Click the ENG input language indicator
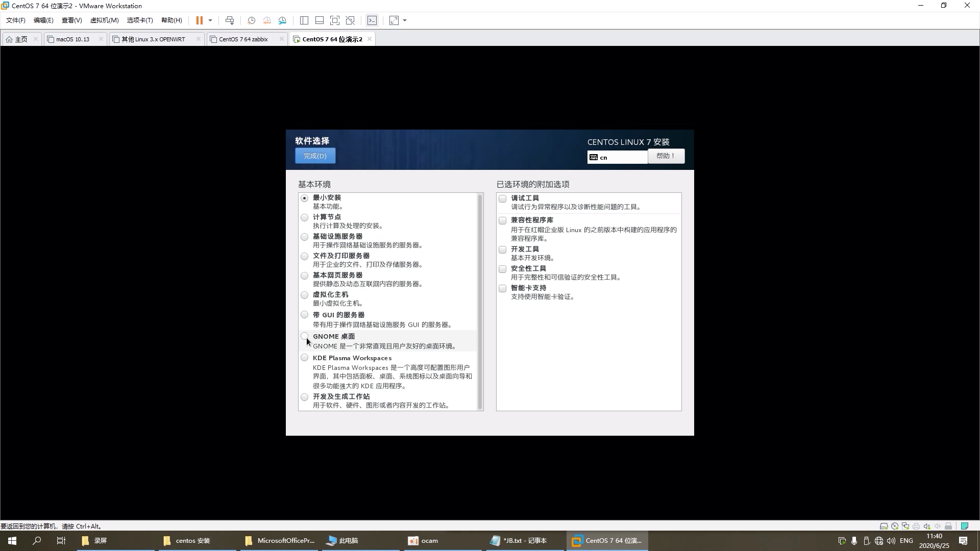The height and width of the screenshot is (551, 980). coord(906,541)
